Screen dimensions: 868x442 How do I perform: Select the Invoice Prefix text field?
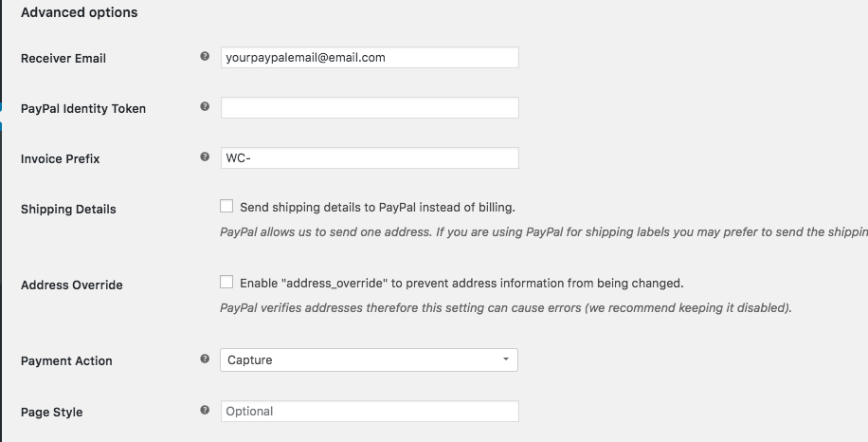[x=370, y=157]
